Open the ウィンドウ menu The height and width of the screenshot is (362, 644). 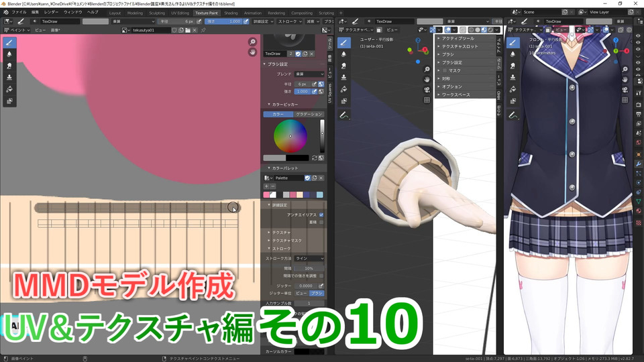[x=72, y=12]
